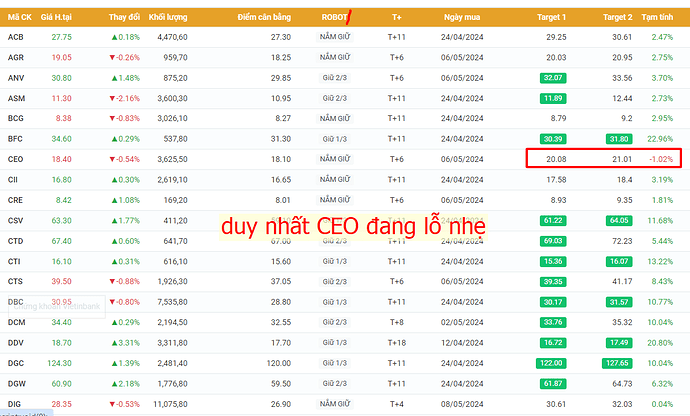This screenshot has width=690, height=416.
Task: Click green Target 2 badge 31.80 for BFC
Action: point(619,139)
